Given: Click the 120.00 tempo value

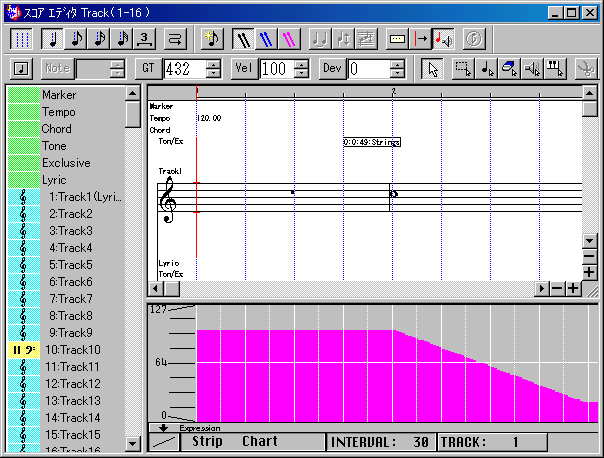Looking at the screenshot, I should tap(209, 118).
